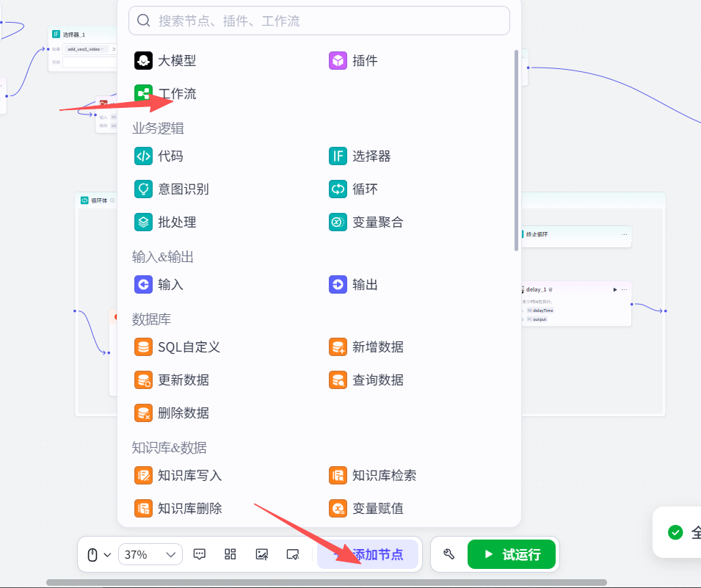Open the 37% zoom level dropdown
This screenshot has width=701, height=588.
[x=150, y=555]
